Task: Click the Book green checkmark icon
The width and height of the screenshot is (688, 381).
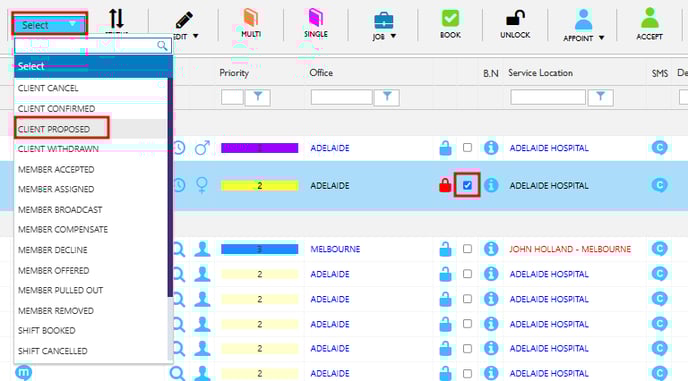Action: click(x=450, y=18)
